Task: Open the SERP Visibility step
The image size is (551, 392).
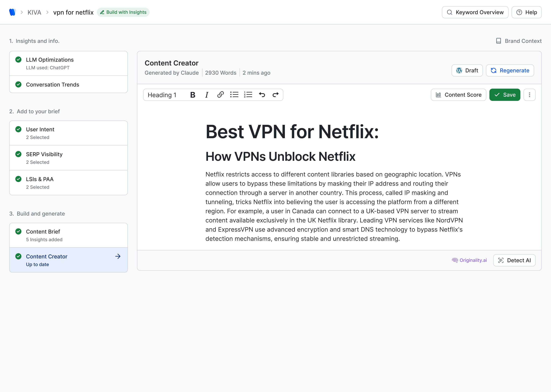Action: click(x=68, y=158)
